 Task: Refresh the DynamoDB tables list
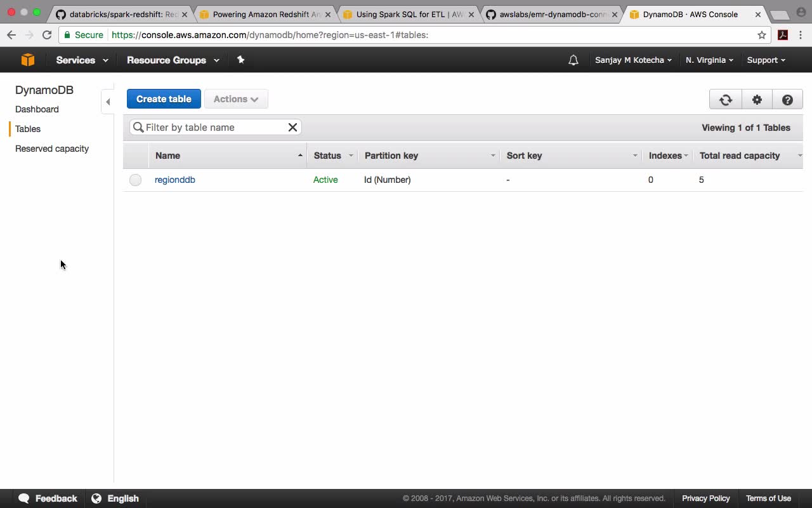point(726,100)
